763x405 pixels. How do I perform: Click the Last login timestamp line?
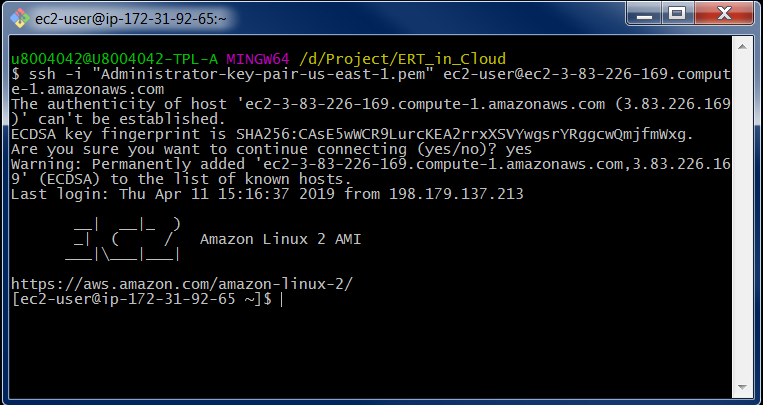pos(267,193)
